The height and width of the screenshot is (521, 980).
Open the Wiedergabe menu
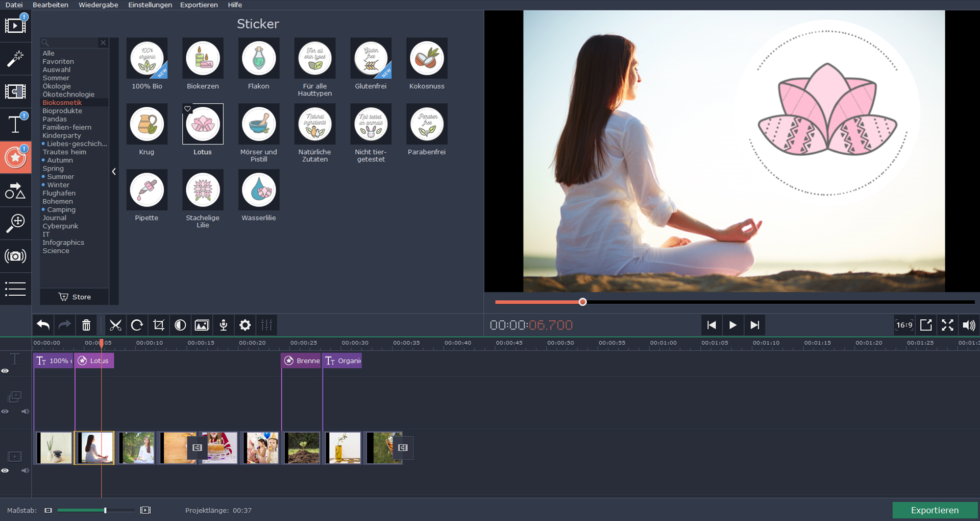98,5
